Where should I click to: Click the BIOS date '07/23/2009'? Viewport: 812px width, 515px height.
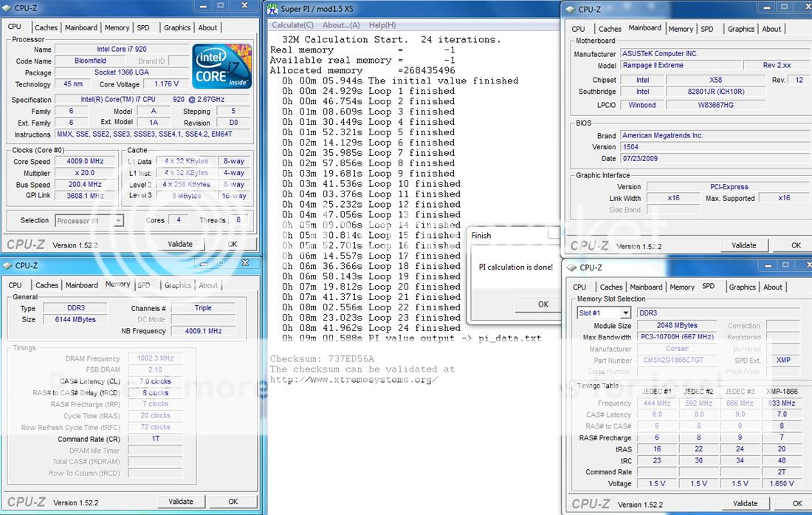tap(715, 159)
